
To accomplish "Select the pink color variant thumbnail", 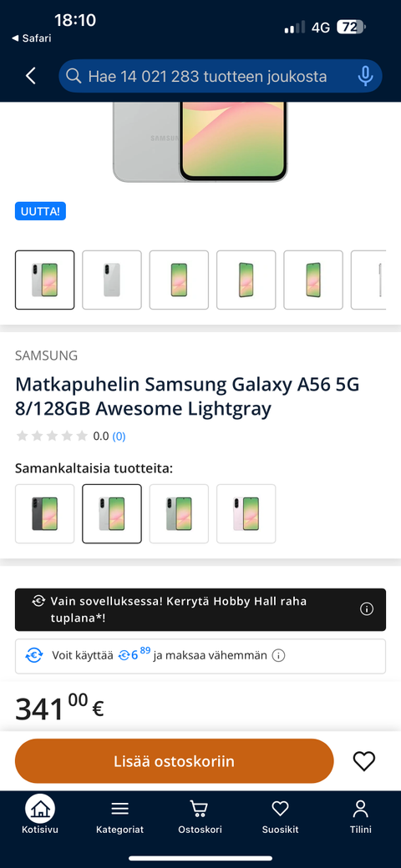I will 246,514.
